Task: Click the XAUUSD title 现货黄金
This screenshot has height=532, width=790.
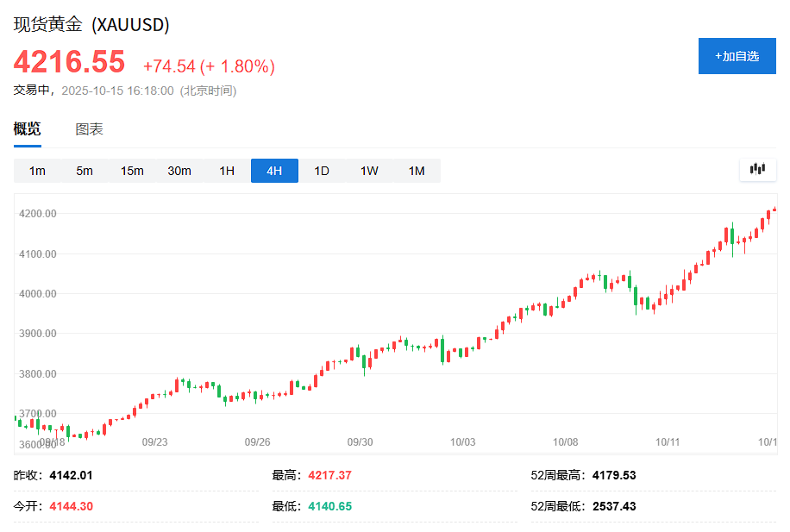Action: click(x=47, y=26)
